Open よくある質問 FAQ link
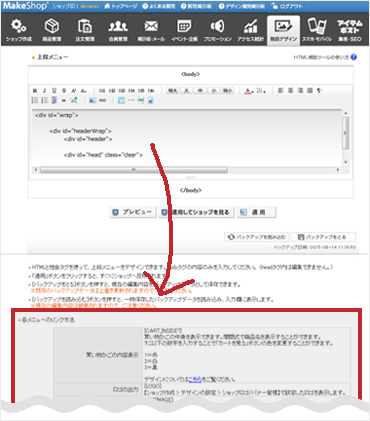Image resolution: width=370 pixels, height=421 pixels. pyautogui.click(x=159, y=6)
